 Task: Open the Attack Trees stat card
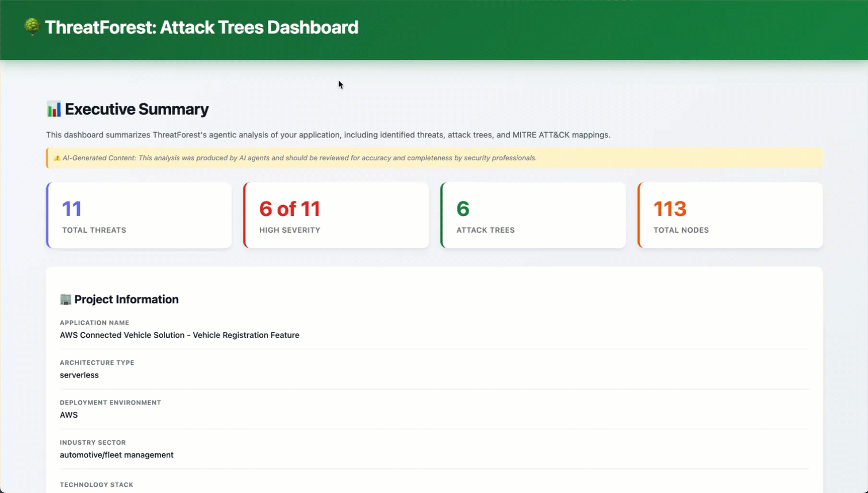pyautogui.click(x=533, y=215)
